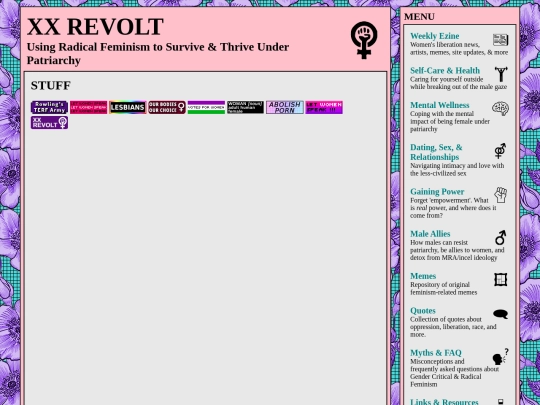
Task: Open the Weekly Ezine newspaper icon
Action: 500,40
